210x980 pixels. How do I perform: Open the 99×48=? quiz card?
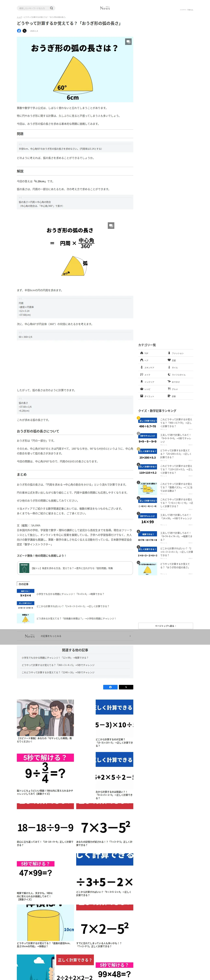pyautogui.click(x=114, y=971)
